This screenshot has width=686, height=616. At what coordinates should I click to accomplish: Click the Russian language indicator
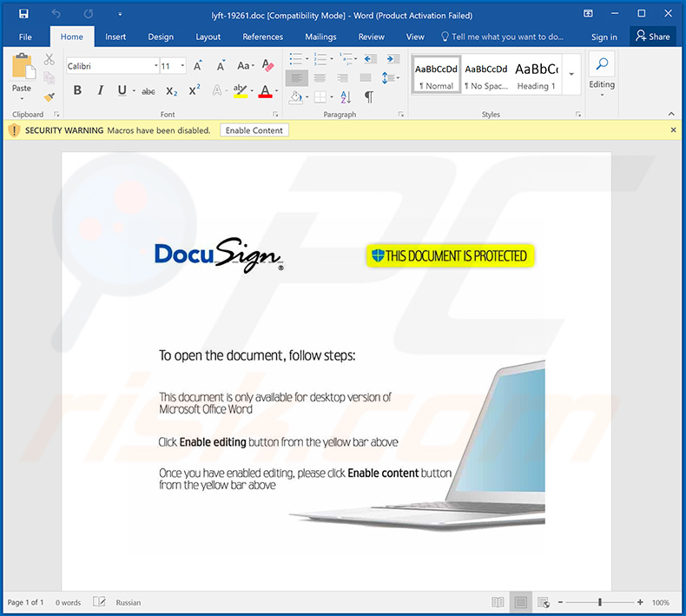tap(129, 603)
